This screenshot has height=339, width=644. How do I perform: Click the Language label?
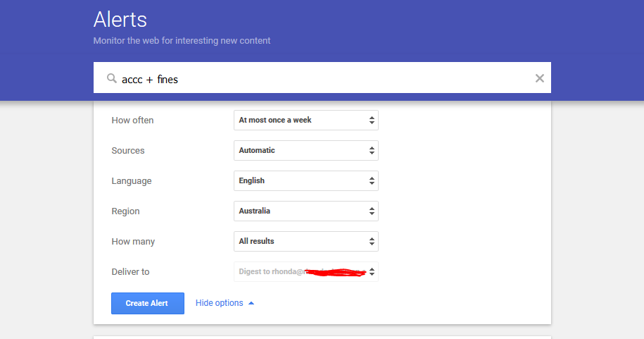132,181
